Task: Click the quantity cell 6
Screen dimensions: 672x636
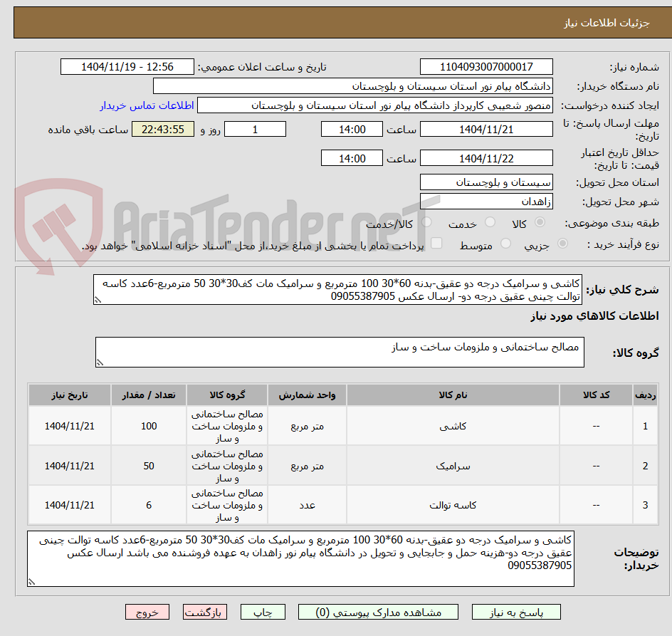Action: click(x=149, y=505)
